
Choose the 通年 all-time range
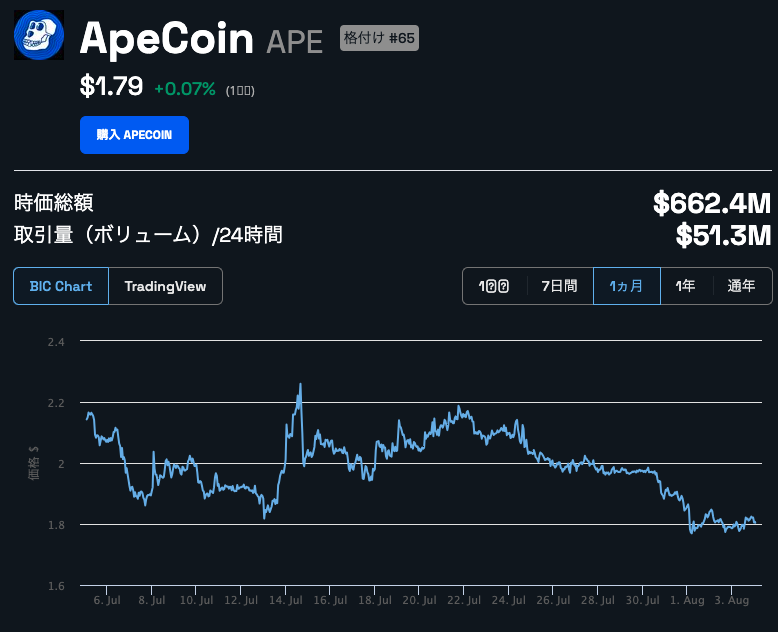[741, 286]
